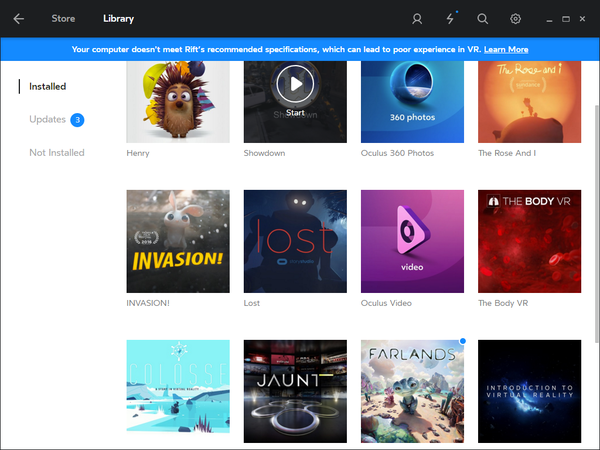Open the Updates section

coord(47,119)
